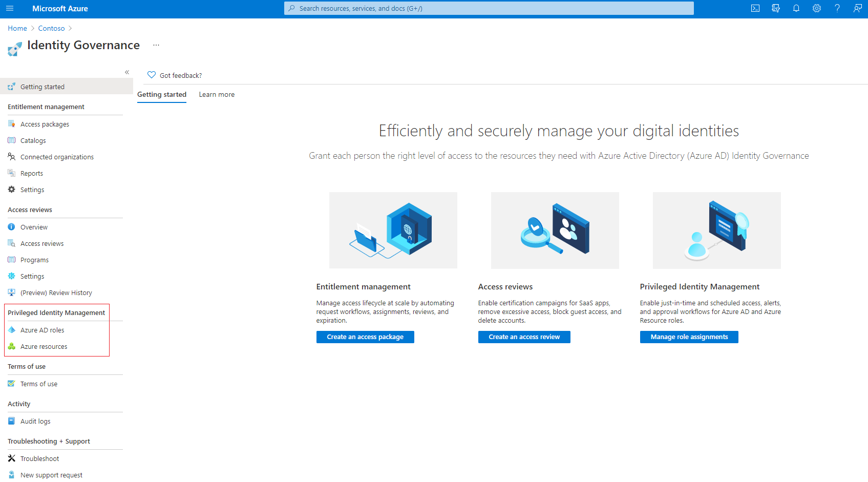The image size is (868, 482).
Task: Click the Azure AD roles diamond icon
Action: coord(12,330)
